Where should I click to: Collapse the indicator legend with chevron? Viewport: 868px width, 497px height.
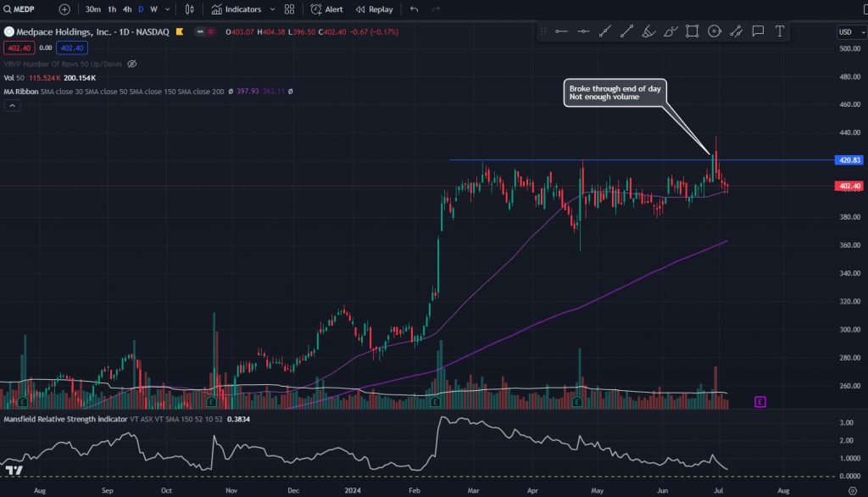click(x=13, y=105)
